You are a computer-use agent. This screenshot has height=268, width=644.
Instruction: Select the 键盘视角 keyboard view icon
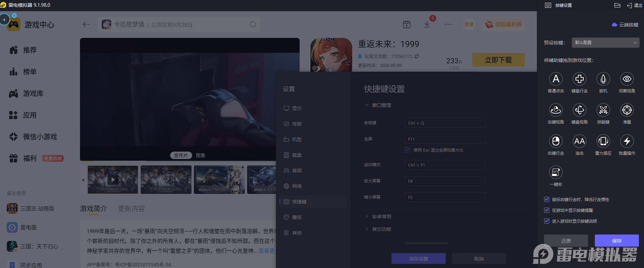[x=580, y=110]
